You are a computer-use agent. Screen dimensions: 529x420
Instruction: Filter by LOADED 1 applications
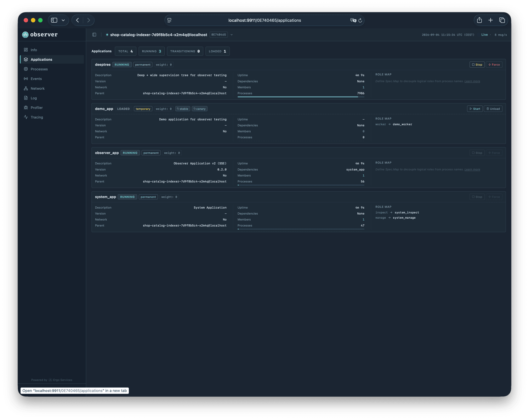pos(217,51)
